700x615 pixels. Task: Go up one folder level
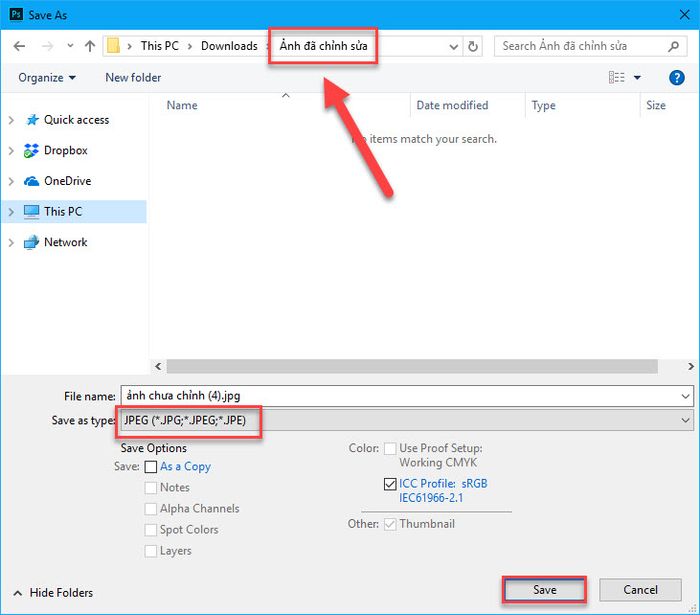coord(90,46)
